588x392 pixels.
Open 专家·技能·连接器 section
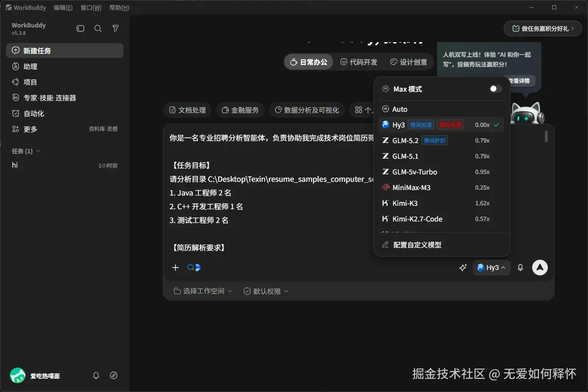pos(65,98)
